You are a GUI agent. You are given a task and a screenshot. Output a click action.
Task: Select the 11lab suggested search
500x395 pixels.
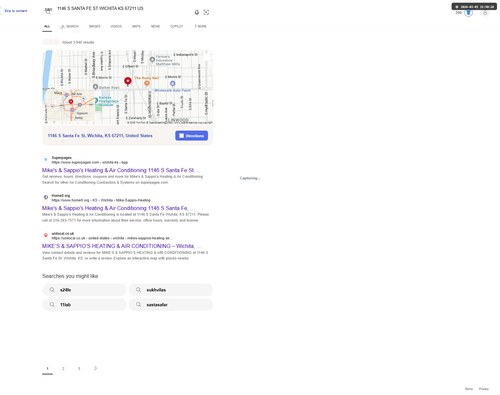click(84, 305)
